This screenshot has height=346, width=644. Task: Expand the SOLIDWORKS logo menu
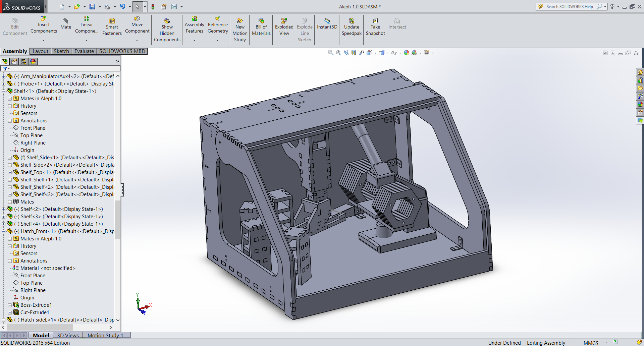pos(46,7)
